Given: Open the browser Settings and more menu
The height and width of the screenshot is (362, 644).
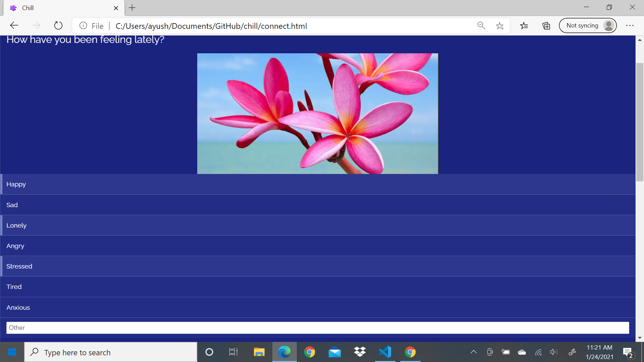Looking at the screenshot, I should pos(630,25).
